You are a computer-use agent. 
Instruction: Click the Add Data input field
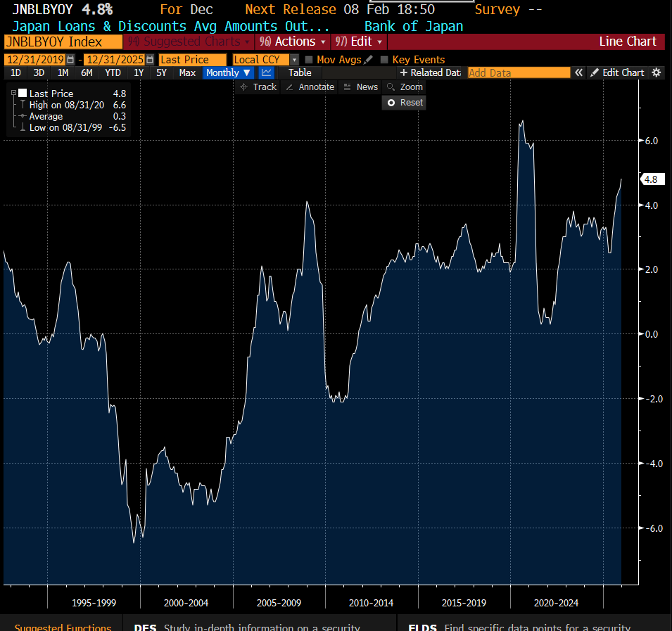coord(519,73)
